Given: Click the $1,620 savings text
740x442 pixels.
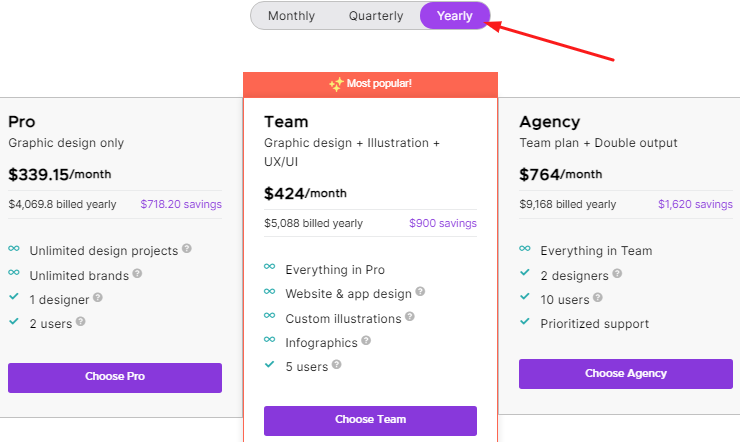Looking at the screenshot, I should [695, 204].
